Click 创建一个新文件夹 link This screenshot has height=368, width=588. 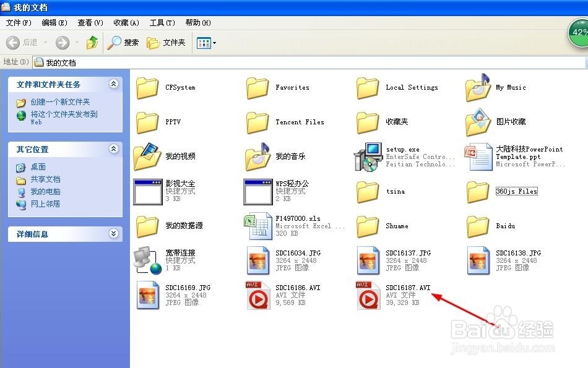click(60, 102)
